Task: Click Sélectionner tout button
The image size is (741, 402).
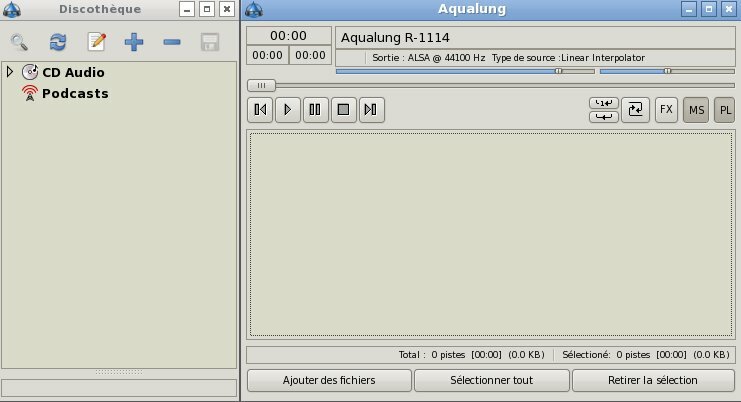Action: point(491,380)
